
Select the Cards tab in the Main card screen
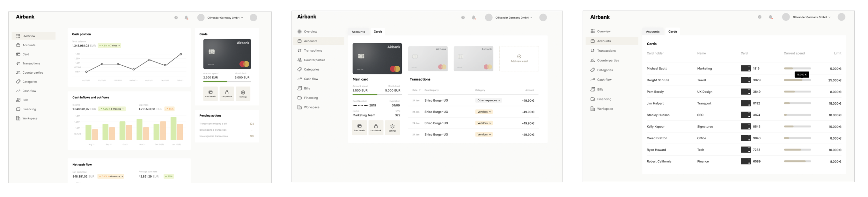coord(378,32)
